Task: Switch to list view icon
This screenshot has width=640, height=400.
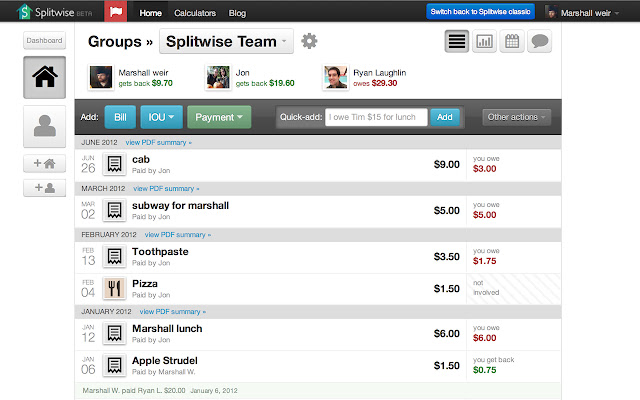Action: coord(457,42)
